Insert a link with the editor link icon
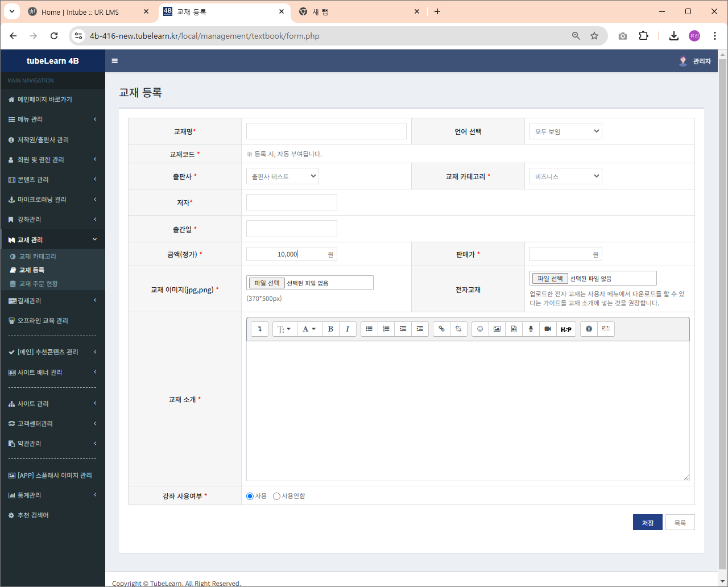 click(441, 329)
